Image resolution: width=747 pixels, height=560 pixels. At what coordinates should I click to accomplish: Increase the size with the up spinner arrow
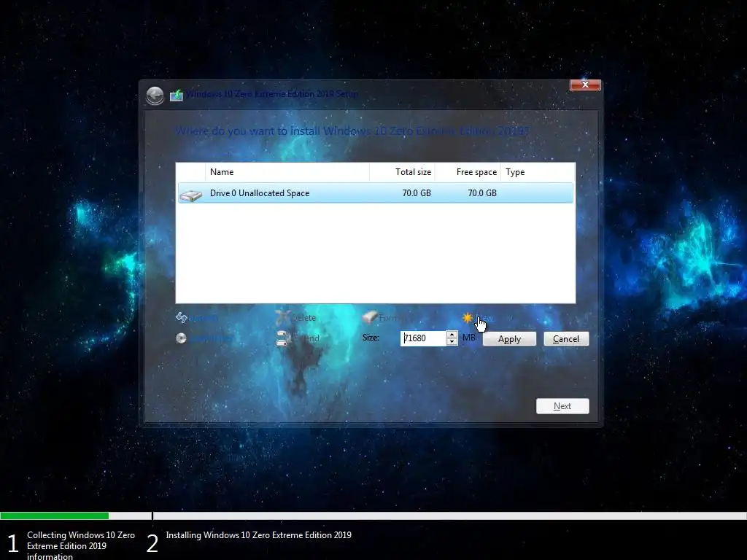pyautogui.click(x=452, y=335)
